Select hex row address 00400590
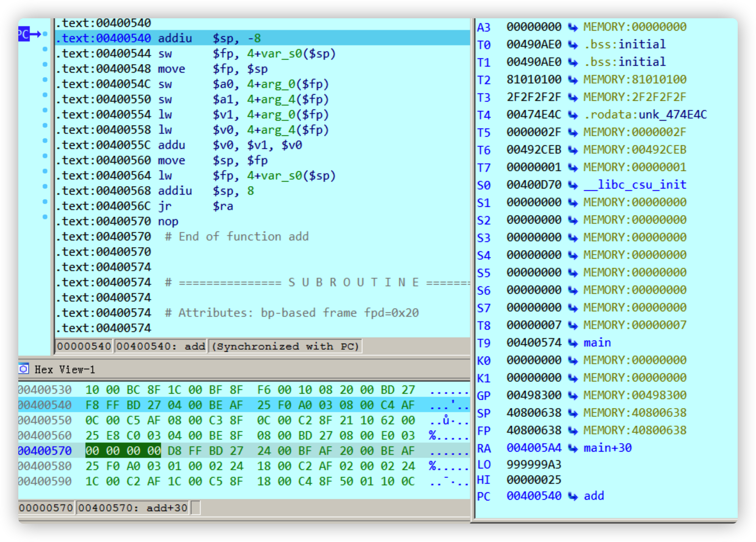The height and width of the screenshot is (542, 756). click(45, 481)
